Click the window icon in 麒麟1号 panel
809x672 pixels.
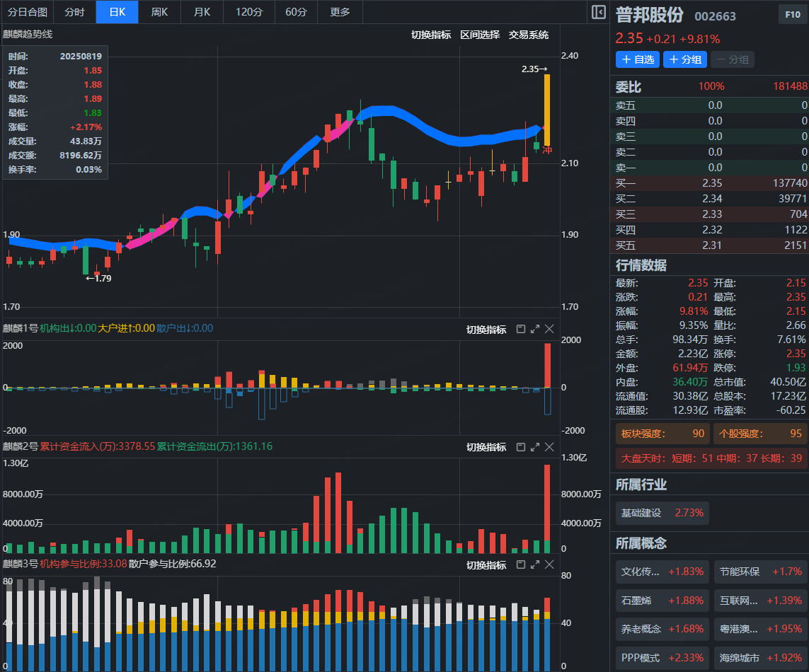pyautogui.click(x=521, y=329)
